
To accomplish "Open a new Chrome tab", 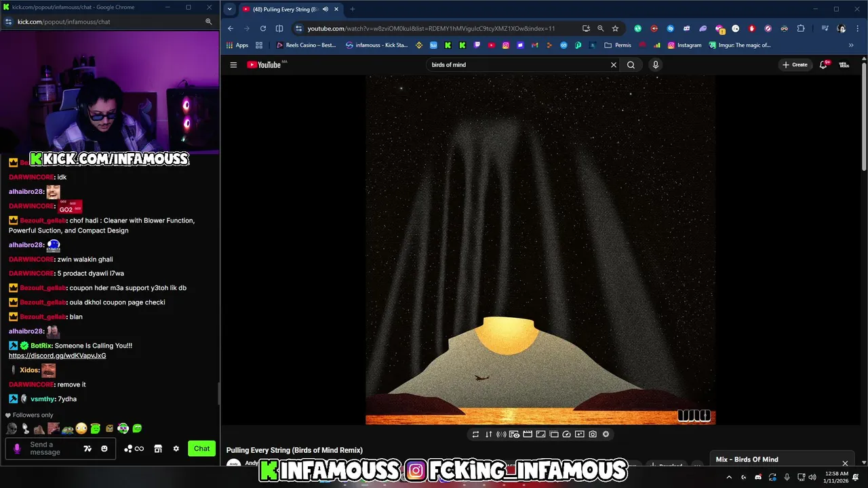I will [352, 9].
